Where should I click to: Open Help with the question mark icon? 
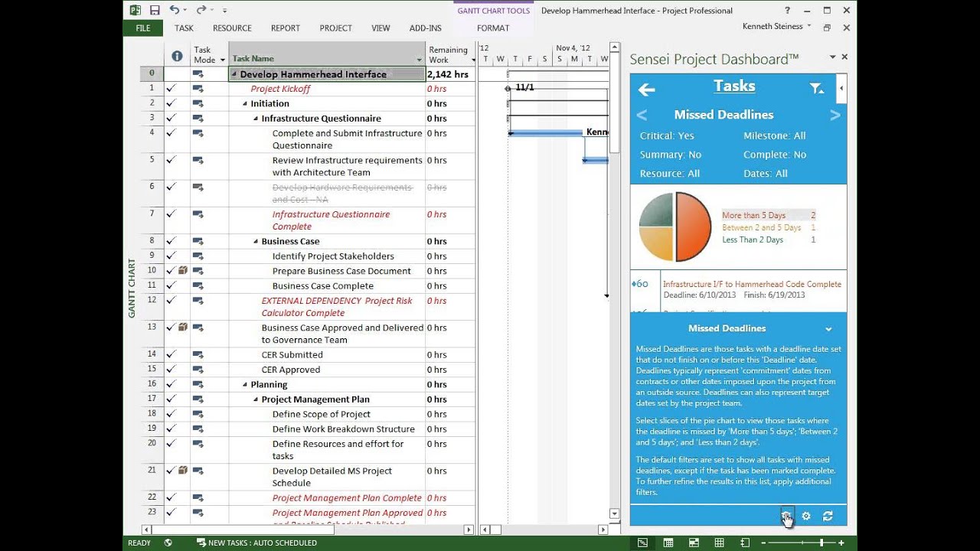click(788, 11)
